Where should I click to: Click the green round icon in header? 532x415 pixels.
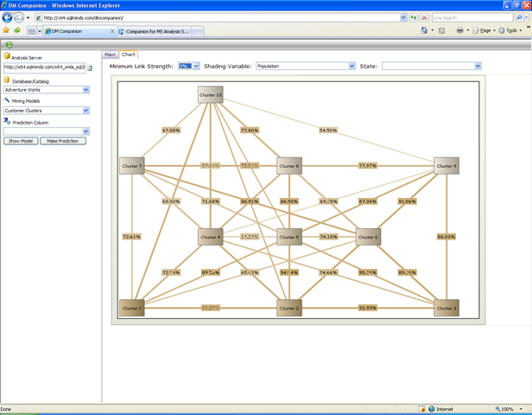9,45
